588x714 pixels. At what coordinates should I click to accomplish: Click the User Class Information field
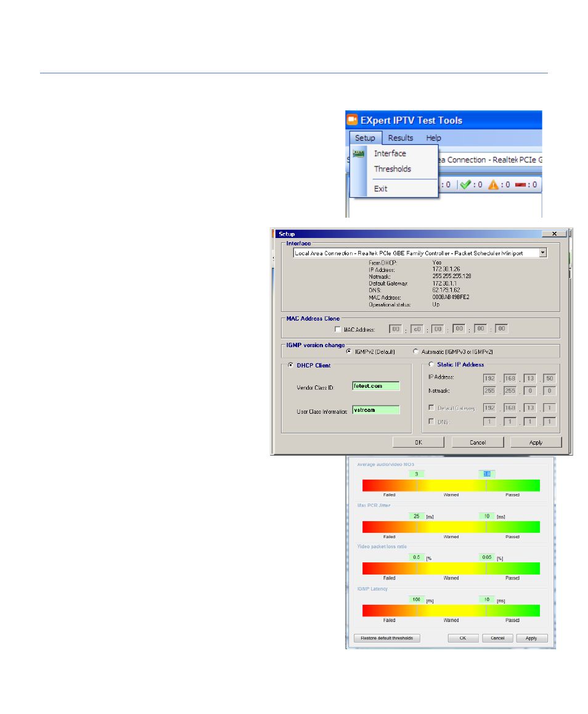pos(376,410)
